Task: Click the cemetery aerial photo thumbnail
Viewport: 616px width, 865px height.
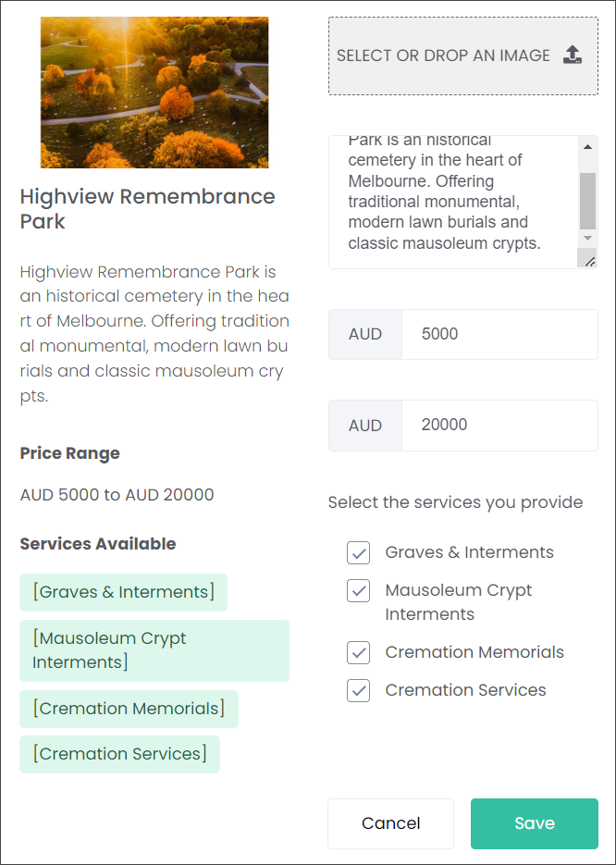Action: tap(154, 93)
